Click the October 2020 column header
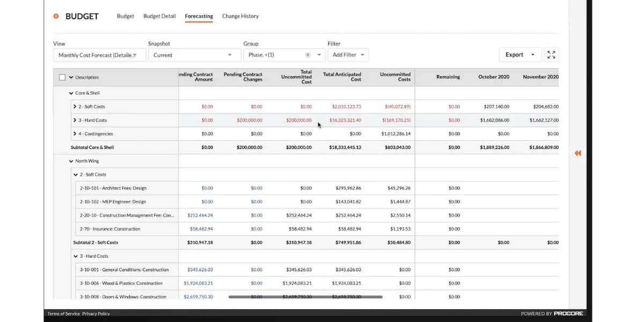The height and width of the screenshot is (322, 644). [494, 77]
